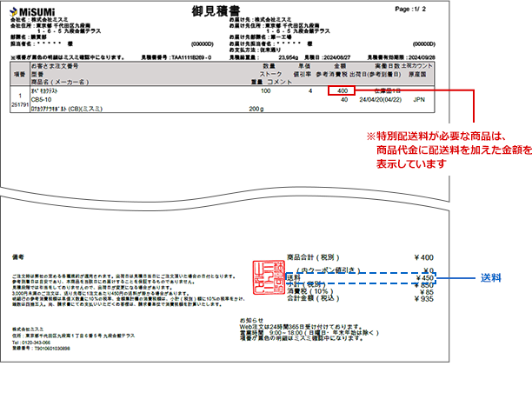Click the お客さま注文番号 column header
Image resolution: width=532 pixels, height=406 pixels.
click(55, 66)
